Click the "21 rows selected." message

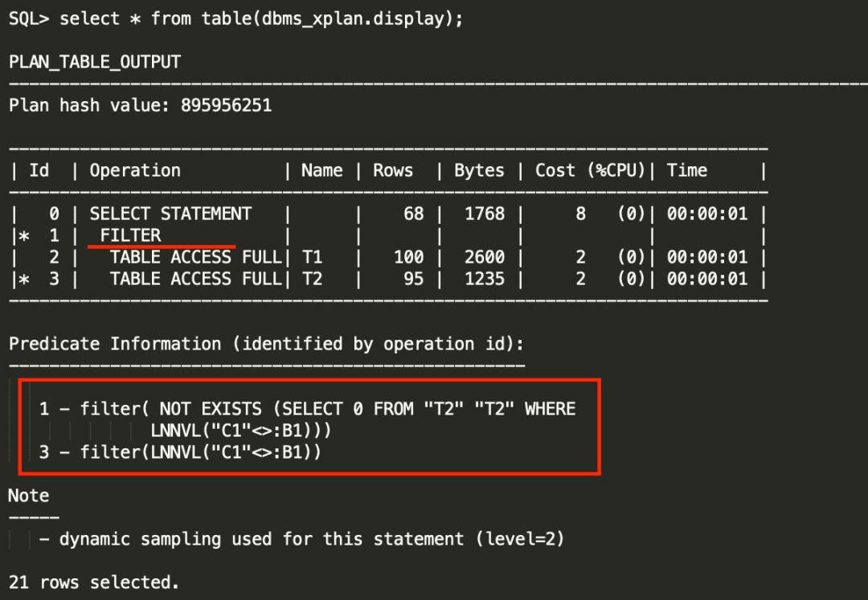(x=95, y=582)
